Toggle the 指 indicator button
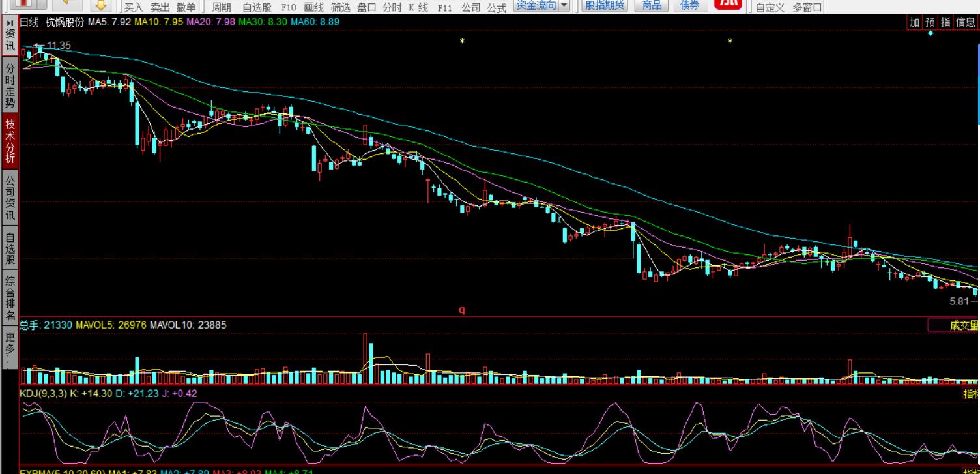980x474 pixels. pyautogui.click(x=945, y=22)
